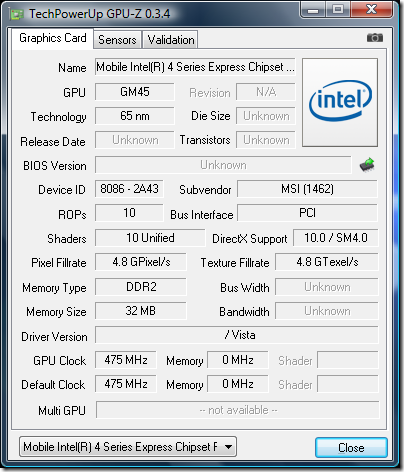
Task: Click the window title TechPowerUp GPU-Z 0.3.4
Action: click(x=99, y=14)
